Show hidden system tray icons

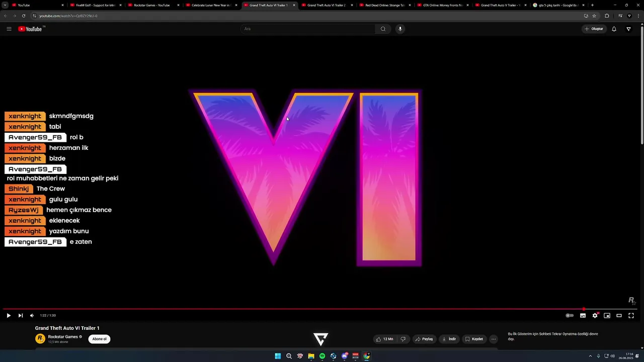coord(590,356)
